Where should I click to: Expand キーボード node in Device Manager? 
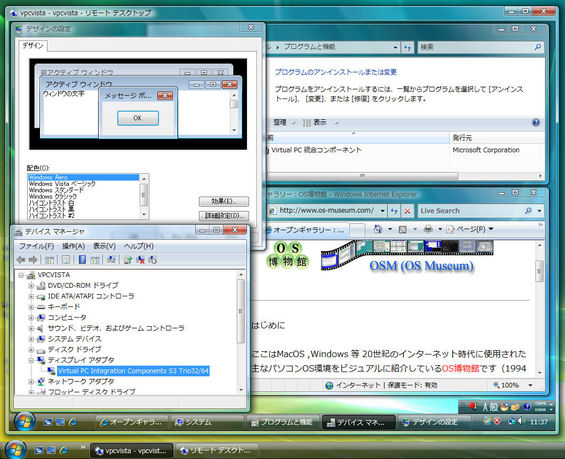(x=31, y=307)
